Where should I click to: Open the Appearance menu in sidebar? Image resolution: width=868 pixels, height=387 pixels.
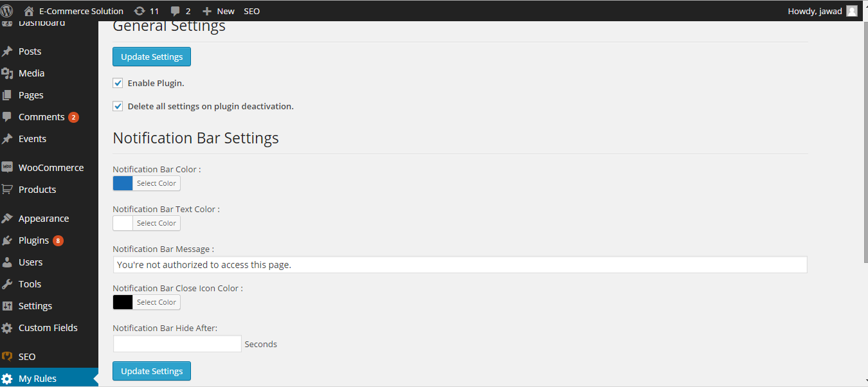click(x=43, y=219)
